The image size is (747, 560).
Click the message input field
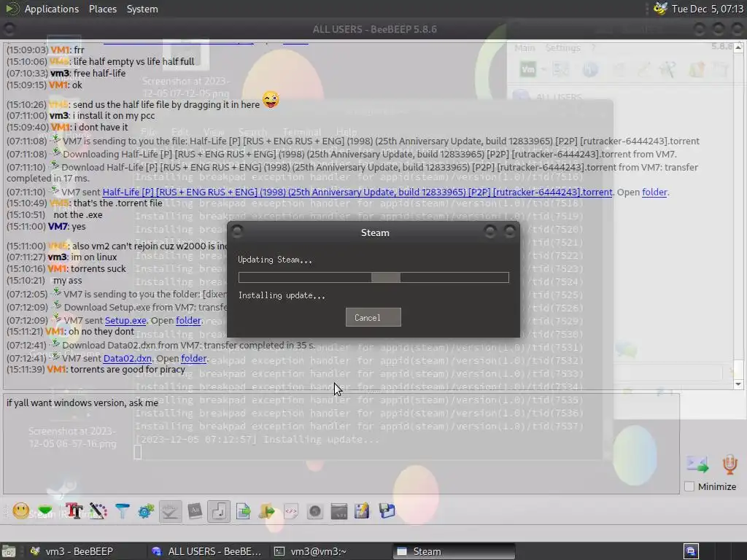point(341,443)
